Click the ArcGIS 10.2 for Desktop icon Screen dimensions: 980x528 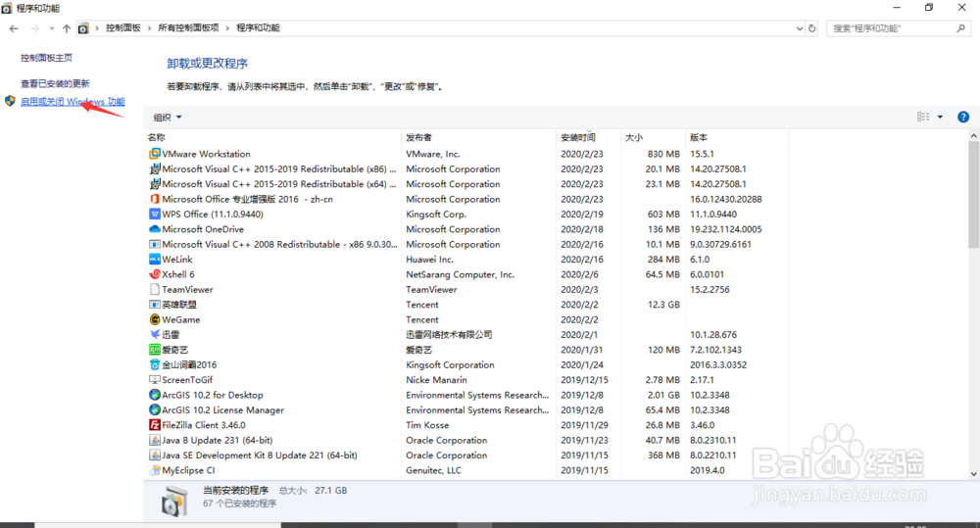pyautogui.click(x=155, y=394)
